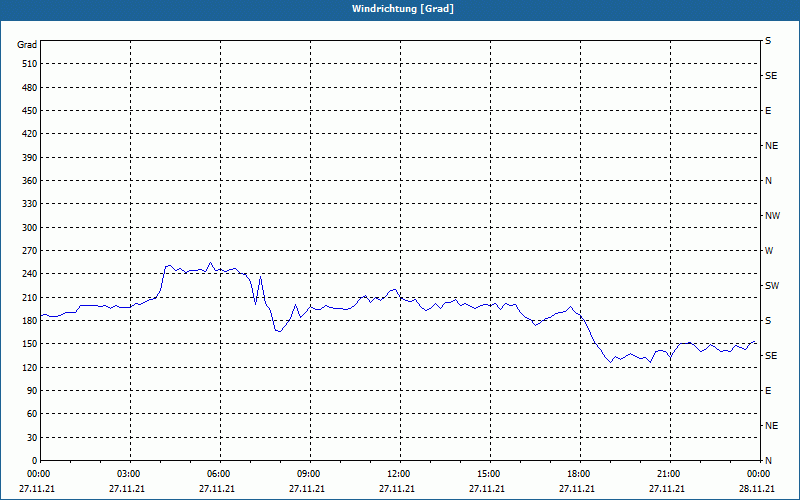
Task: Select the 90 degree axis label
Action: point(32,391)
